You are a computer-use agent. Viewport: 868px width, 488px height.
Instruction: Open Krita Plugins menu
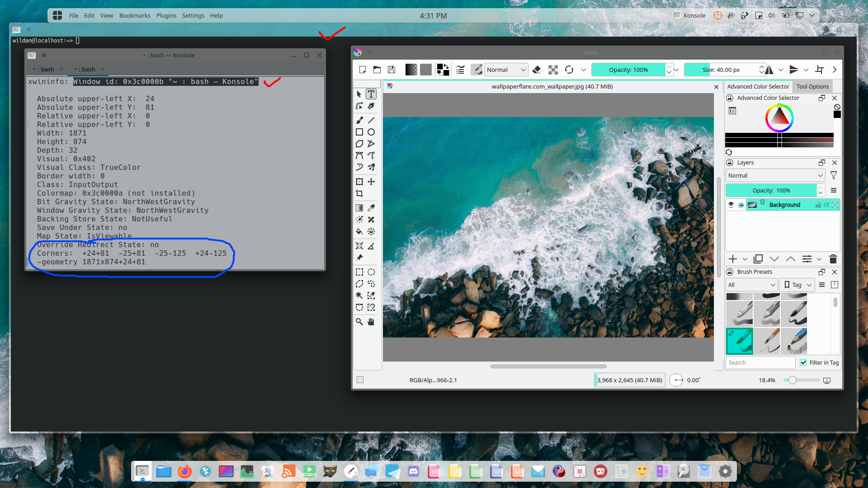coord(166,15)
